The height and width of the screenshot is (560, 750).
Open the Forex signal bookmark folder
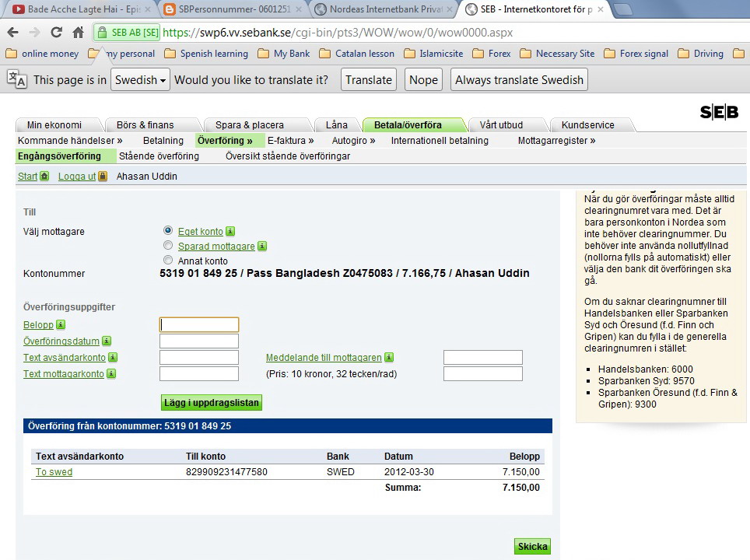click(636, 54)
